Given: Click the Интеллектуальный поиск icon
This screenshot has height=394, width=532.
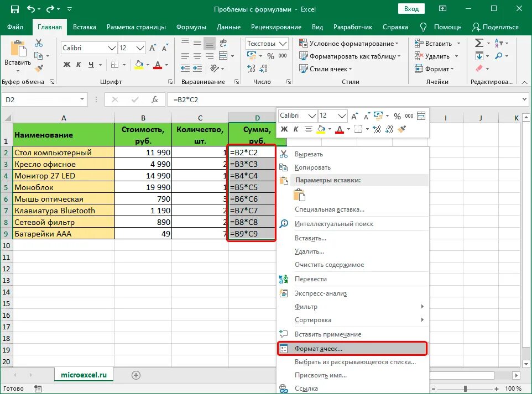Looking at the screenshot, I should pos(284,223).
